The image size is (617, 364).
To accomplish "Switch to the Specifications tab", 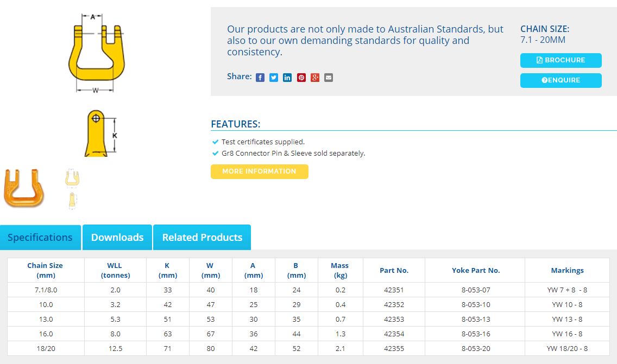I will click(x=40, y=238).
